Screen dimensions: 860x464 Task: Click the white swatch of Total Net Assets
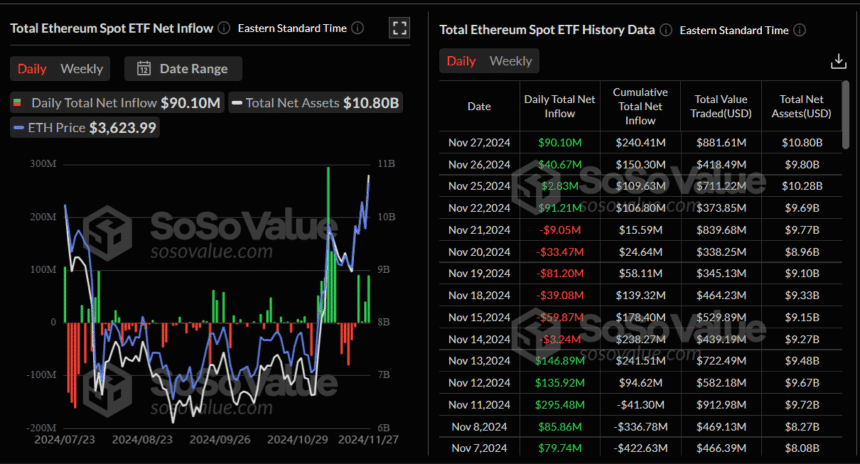pos(237,103)
